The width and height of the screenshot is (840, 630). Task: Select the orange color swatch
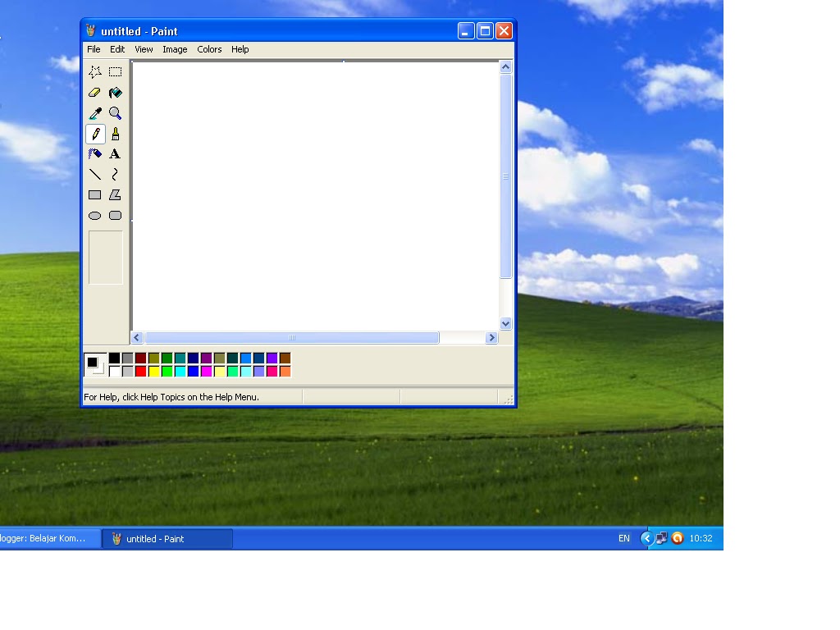pyautogui.click(x=285, y=372)
